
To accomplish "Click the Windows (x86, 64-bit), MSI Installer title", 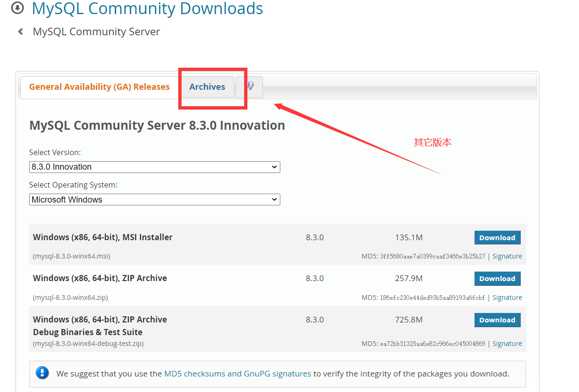I will (103, 237).
